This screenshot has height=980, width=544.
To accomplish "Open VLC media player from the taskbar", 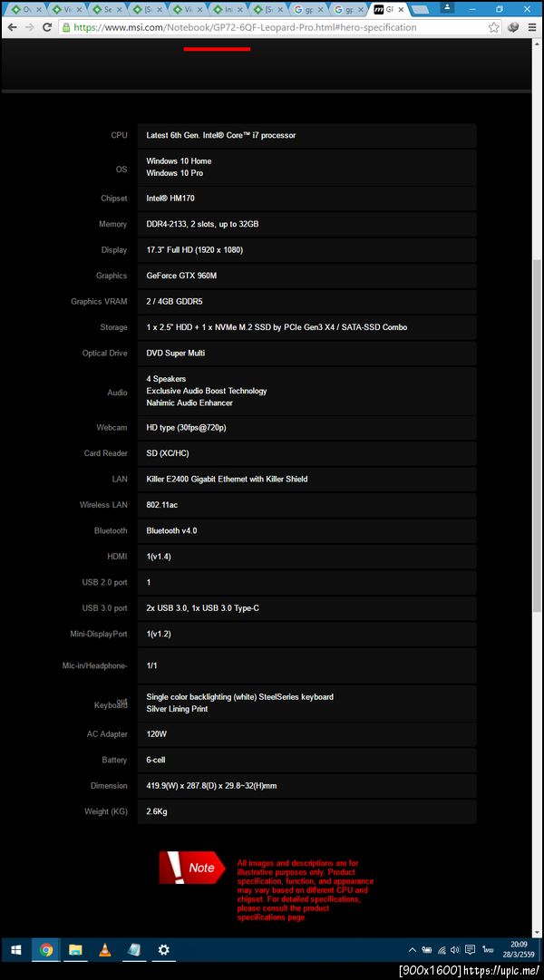I will [x=104, y=950].
